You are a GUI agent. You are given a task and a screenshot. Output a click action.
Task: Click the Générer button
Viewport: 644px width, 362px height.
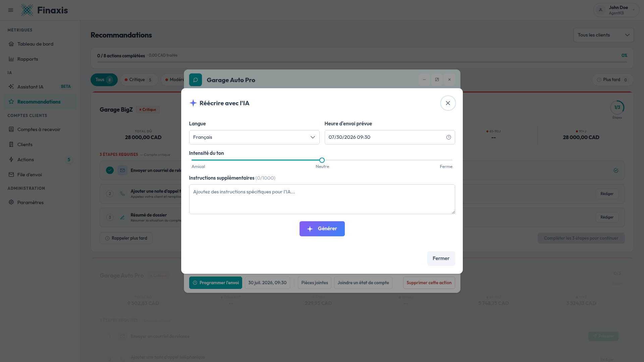click(x=322, y=229)
